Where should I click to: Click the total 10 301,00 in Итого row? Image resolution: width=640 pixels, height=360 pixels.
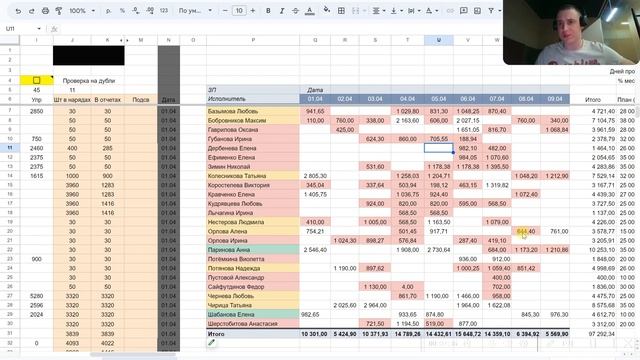coord(314,334)
